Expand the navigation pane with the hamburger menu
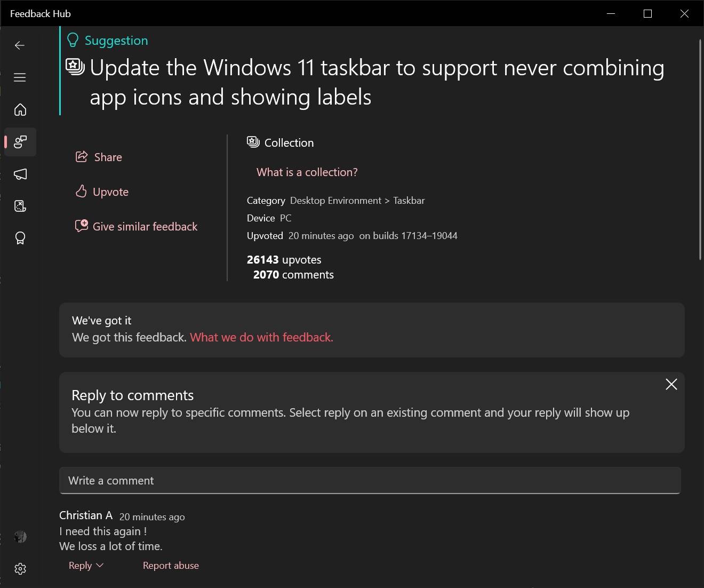Viewport: 704px width, 588px height. click(x=20, y=77)
